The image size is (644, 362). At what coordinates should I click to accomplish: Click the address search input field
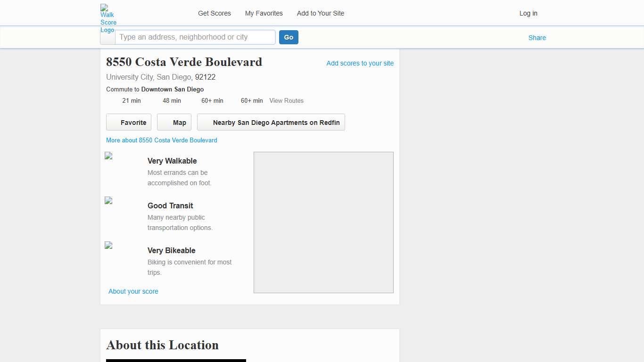point(195,37)
